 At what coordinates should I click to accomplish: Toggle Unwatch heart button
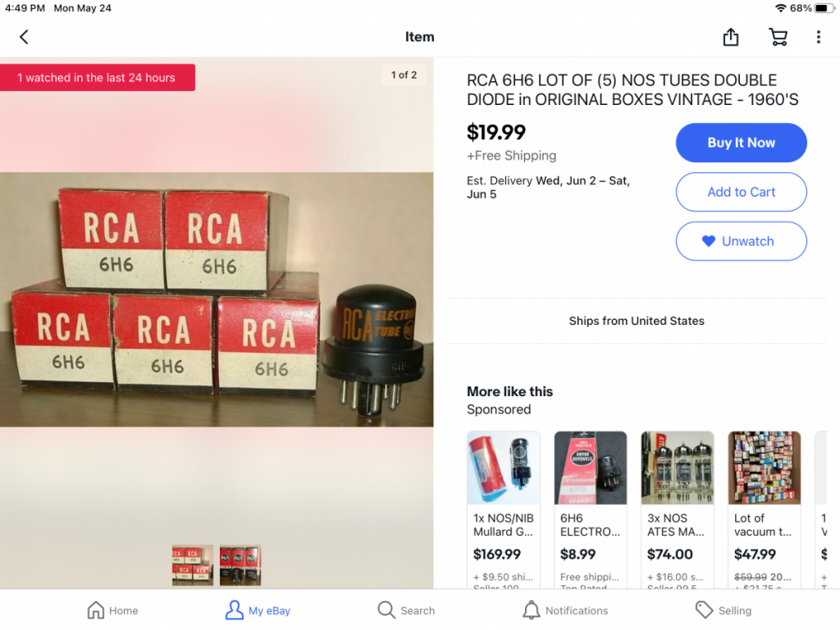[x=741, y=241]
